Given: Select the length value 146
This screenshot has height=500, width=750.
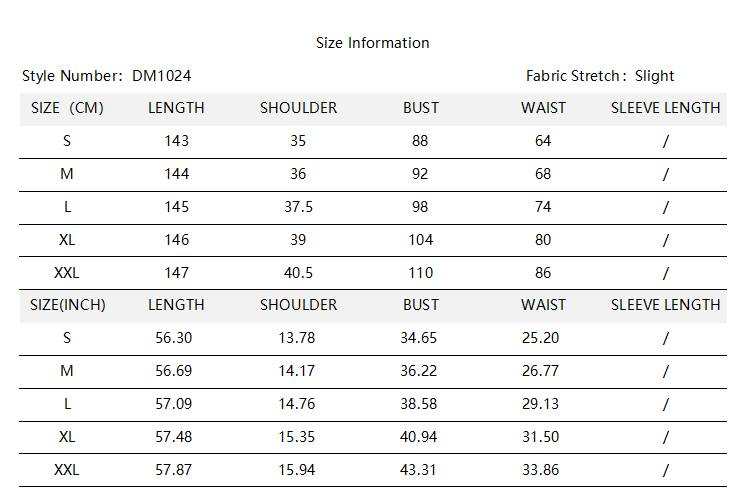Looking at the screenshot, I should coord(176,240).
